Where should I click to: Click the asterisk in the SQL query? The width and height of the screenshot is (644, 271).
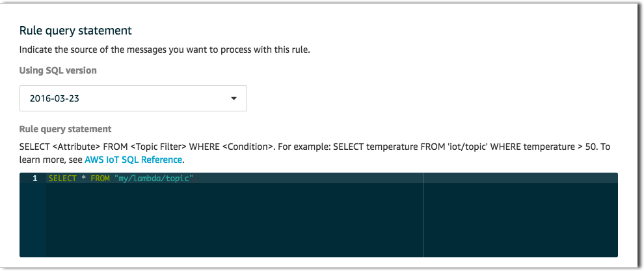point(83,178)
